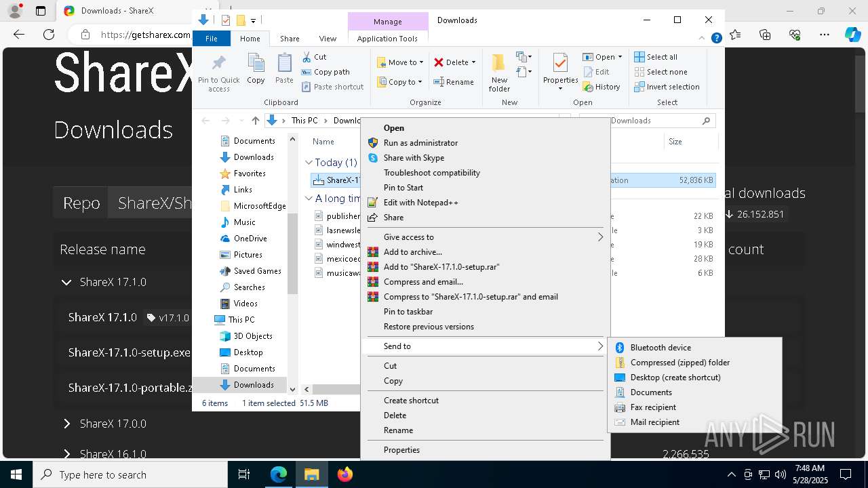
Task: Open the Copy to dropdown
Action: [x=400, y=82]
